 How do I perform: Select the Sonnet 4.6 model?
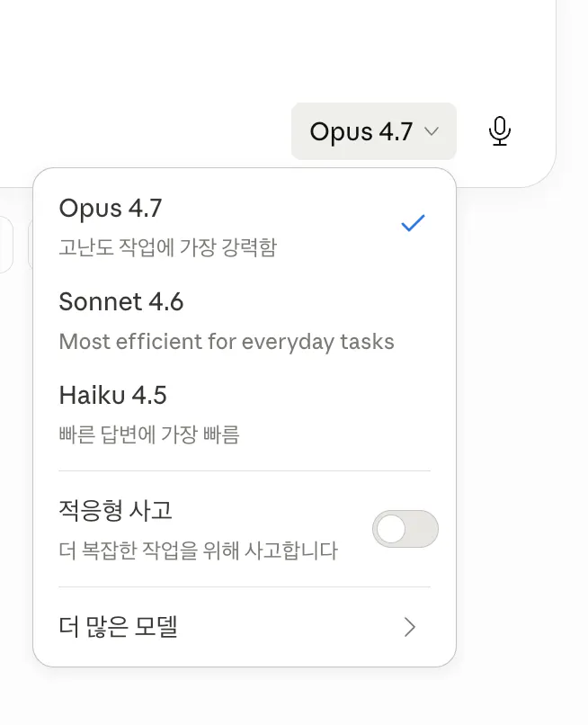pos(121,302)
